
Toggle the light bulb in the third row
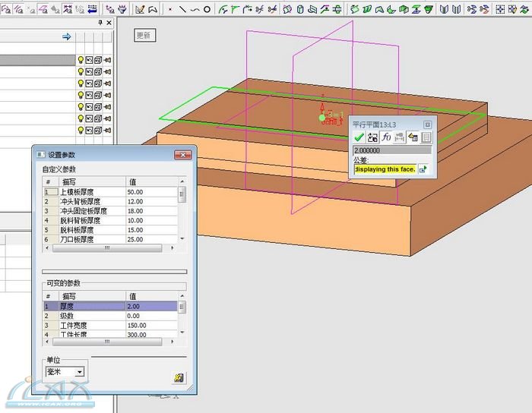click(x=80, y=84)
